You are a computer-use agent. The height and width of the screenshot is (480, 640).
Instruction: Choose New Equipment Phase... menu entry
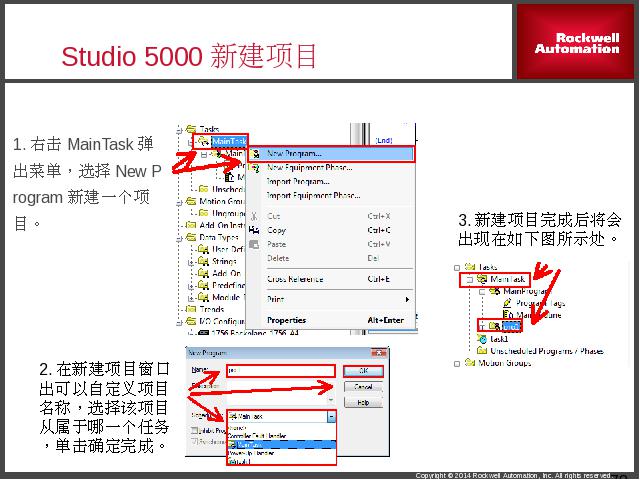pos(309,167)
